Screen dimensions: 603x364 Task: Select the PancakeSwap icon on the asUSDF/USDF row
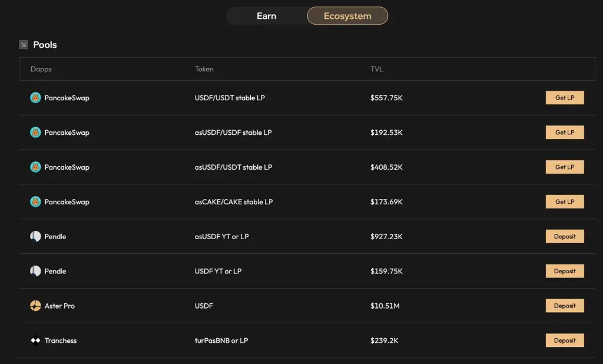[x=35, y=133]
